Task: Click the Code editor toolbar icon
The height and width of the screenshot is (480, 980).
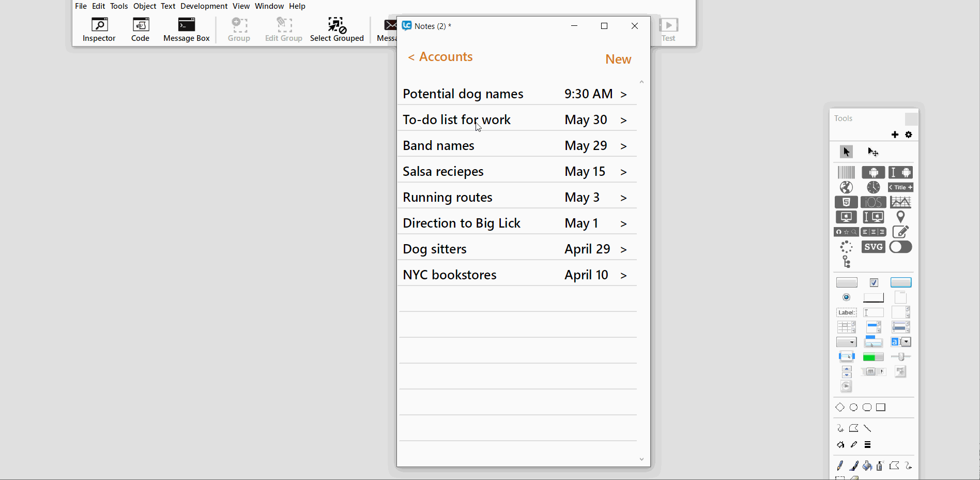Action: (x=140, y=29)
